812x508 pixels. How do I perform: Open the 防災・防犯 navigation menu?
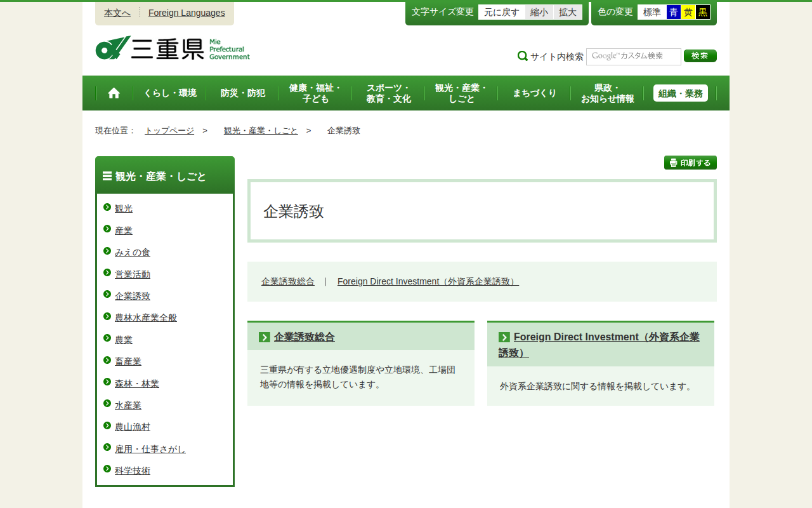243,93
